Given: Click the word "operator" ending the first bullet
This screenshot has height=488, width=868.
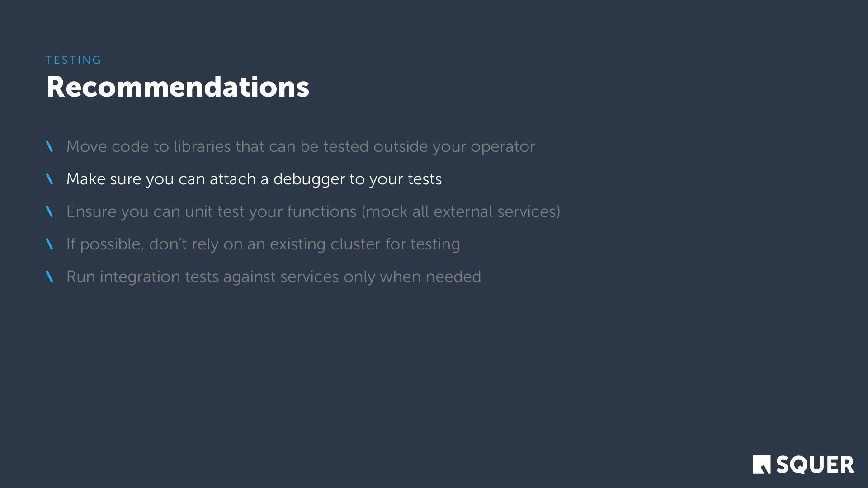Looking at the screenshot, I should click(x=502, y=147).
